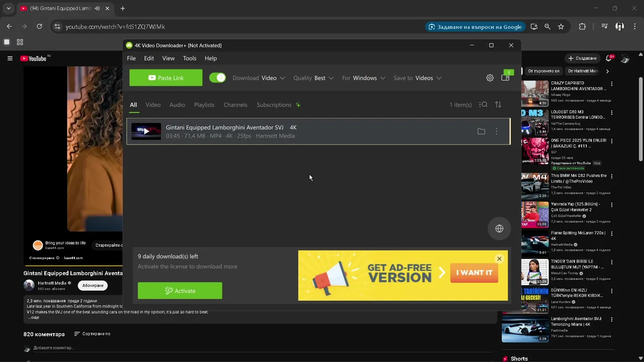644x362 pixels.
Task: Mute the YouTube tab via its speaker icon
Action: pyautogui.click(x=97, y=9)
